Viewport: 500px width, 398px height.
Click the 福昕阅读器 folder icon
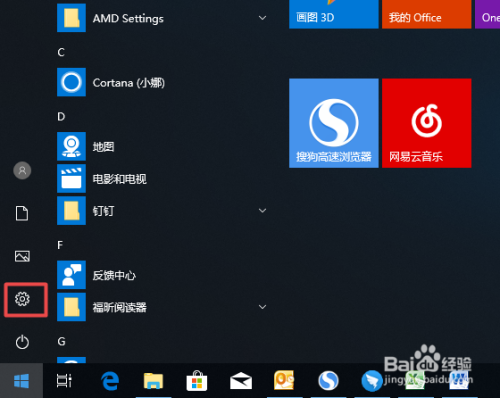click(x=71, y=307)
